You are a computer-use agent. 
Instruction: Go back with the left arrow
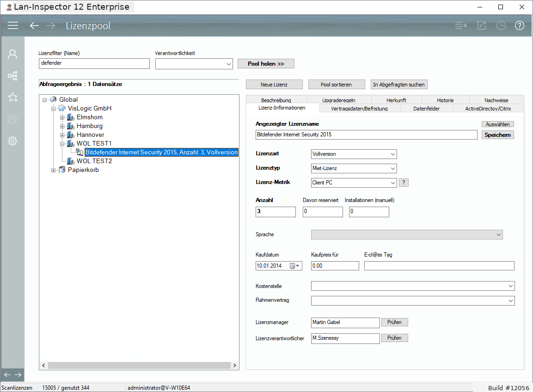coord(34,25)
